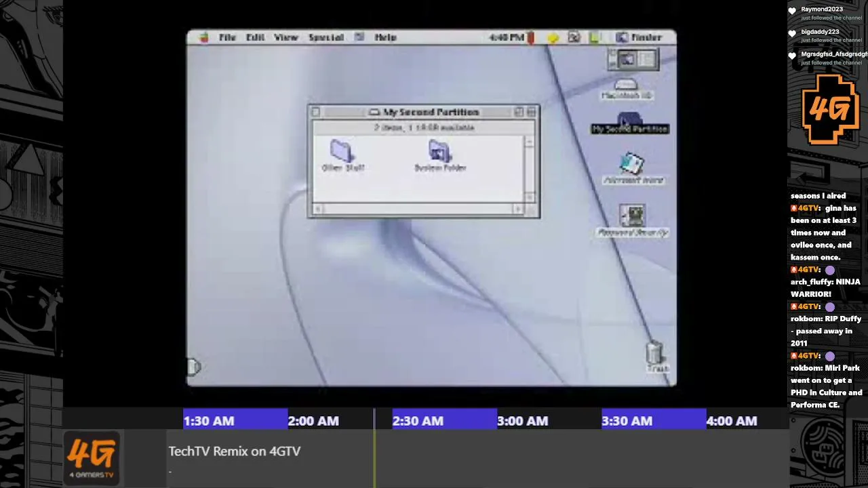Click the yellow menu bar icon

pyautogui.click(x=553, y=38)
